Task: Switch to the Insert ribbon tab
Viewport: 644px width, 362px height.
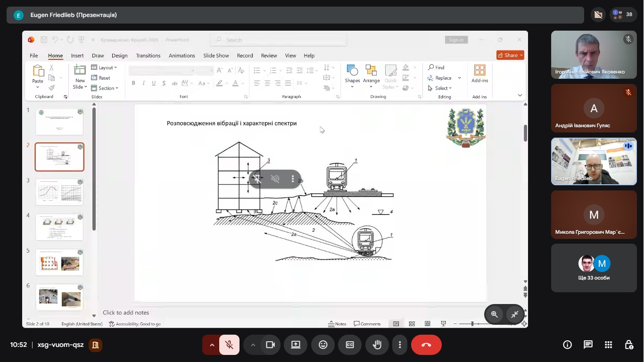Action: coord(77,56)
